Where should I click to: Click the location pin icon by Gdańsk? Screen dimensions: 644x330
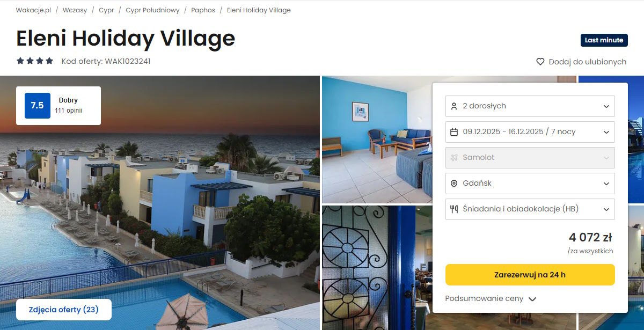[x=454, y=184]
